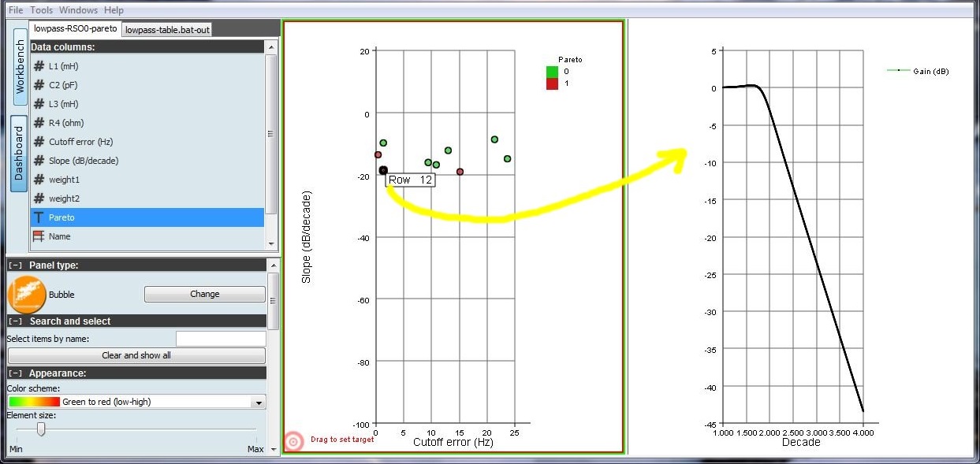Select the Slope (dB/decade) column

click(84, 161)
